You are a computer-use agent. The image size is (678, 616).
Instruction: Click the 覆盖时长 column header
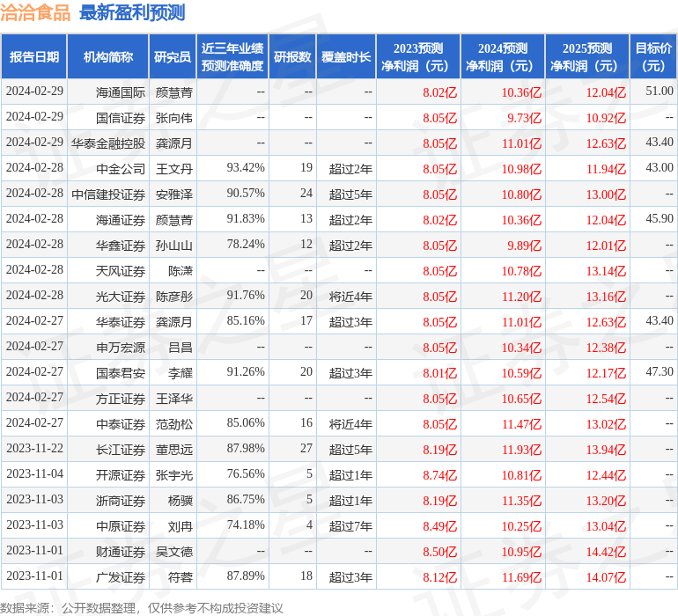coord(346,57)
